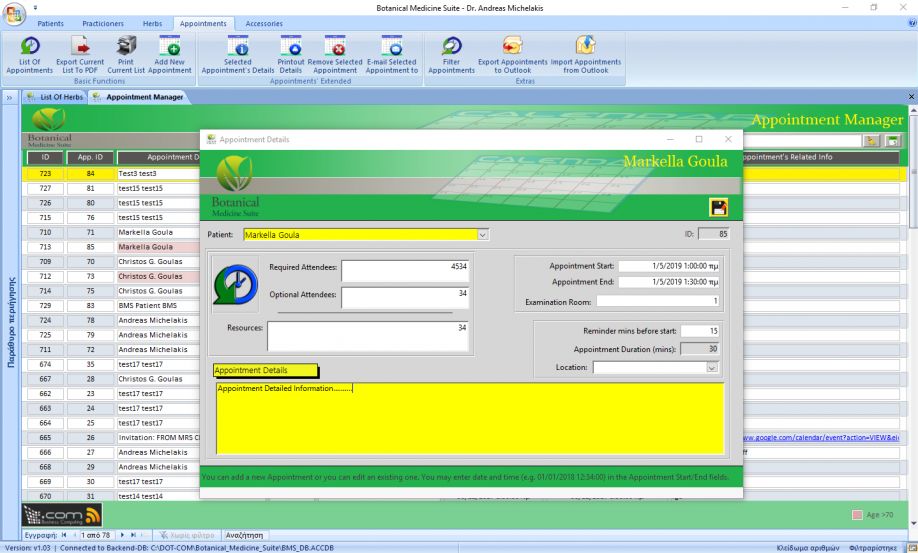The width and height of the screenshot is (918, 553).
Task: Click the Αναζήτηση search box
Action: pos(245,535)
